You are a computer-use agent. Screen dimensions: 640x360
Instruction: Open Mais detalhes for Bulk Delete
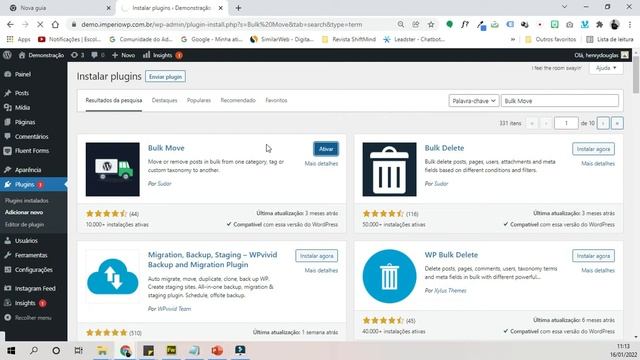[x=598, y=164]
